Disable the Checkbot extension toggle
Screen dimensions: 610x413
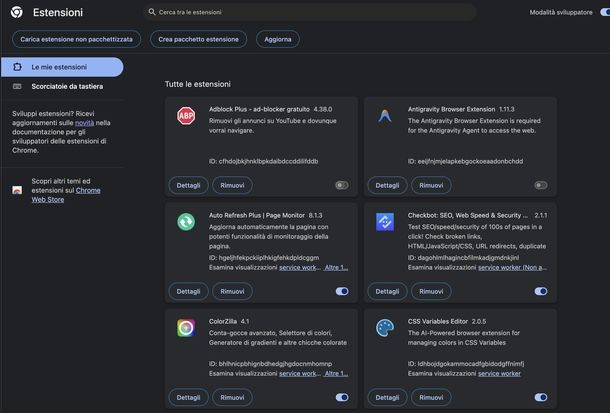(x=541, y=291)
